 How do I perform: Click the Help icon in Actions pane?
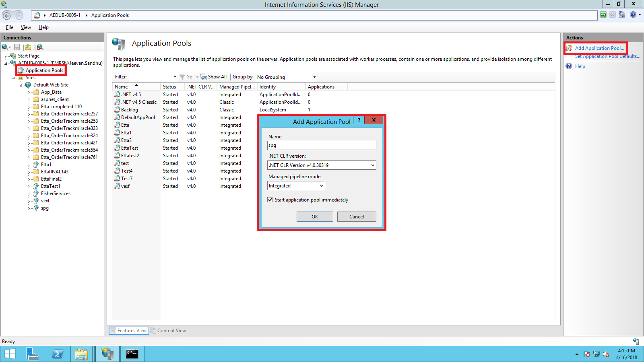569,66
